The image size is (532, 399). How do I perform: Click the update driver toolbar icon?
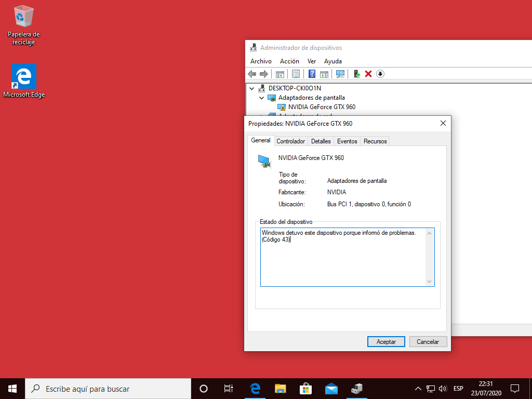click(356, 74)
